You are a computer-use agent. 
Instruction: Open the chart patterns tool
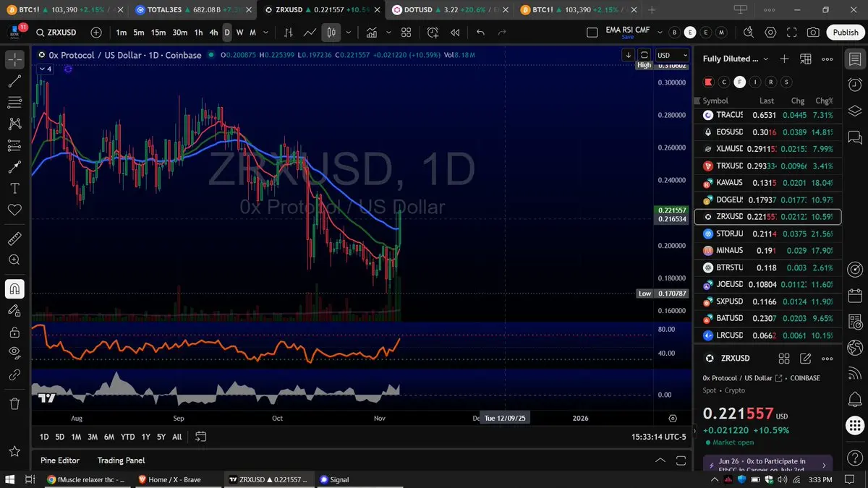coord(14,124)
